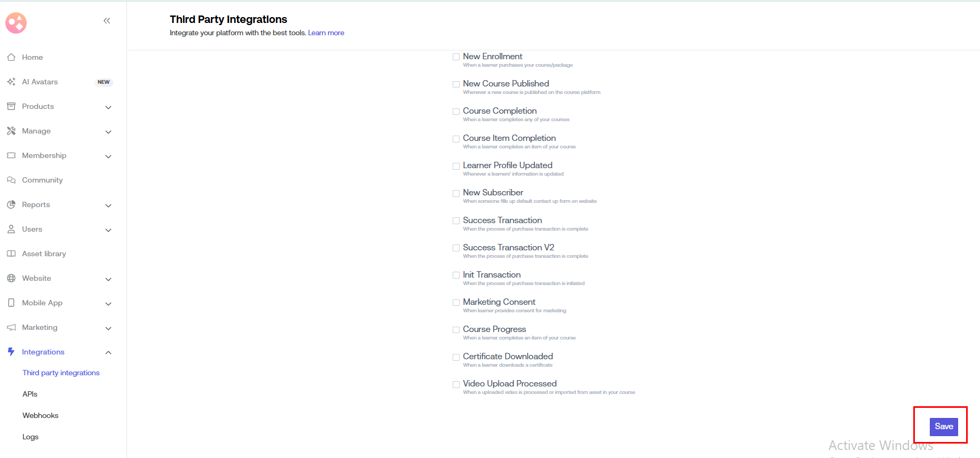Screen dimensions: 980x458
Task: Check the Course Completion event checkbox
Action: point(456,112)
